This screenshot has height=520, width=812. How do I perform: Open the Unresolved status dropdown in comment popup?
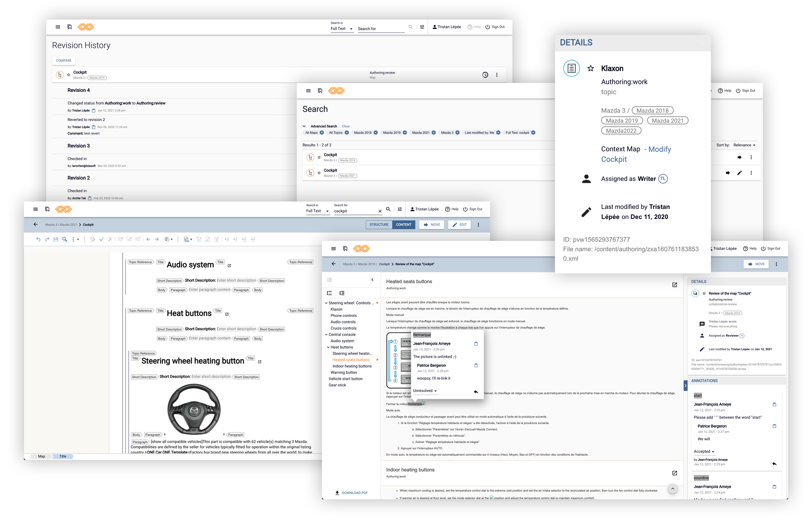[x=425, y=391]
